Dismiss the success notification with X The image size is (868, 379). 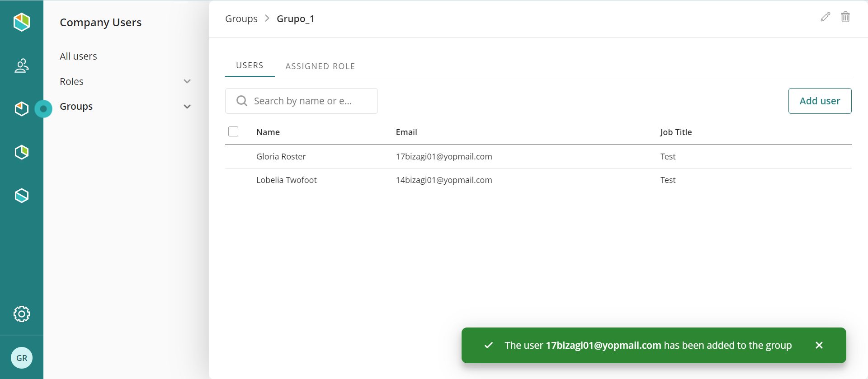click(x=819, y=345)
